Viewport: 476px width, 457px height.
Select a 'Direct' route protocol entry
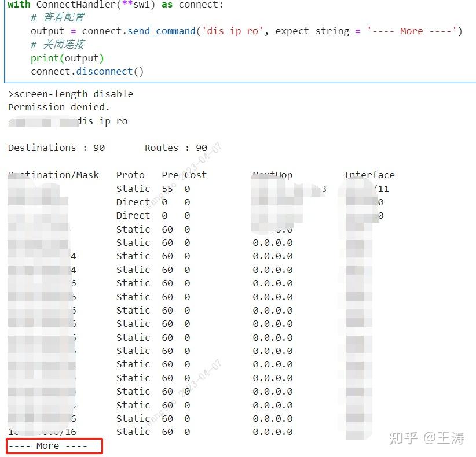tap(133, 202)
